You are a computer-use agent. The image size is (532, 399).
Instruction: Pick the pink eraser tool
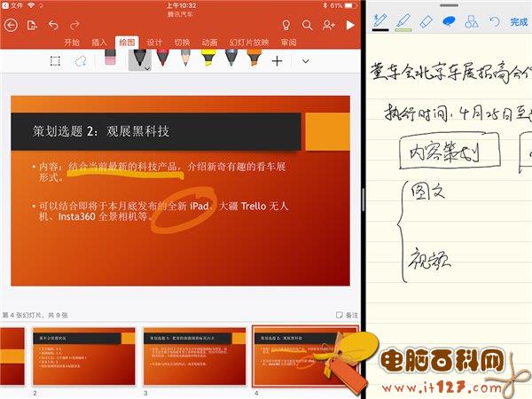(x=110, y=59)
